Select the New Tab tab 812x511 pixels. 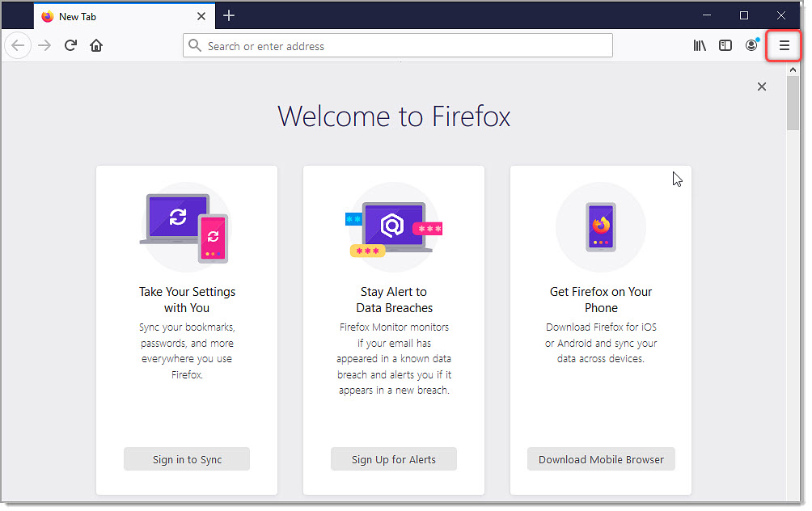click(125, 16)
